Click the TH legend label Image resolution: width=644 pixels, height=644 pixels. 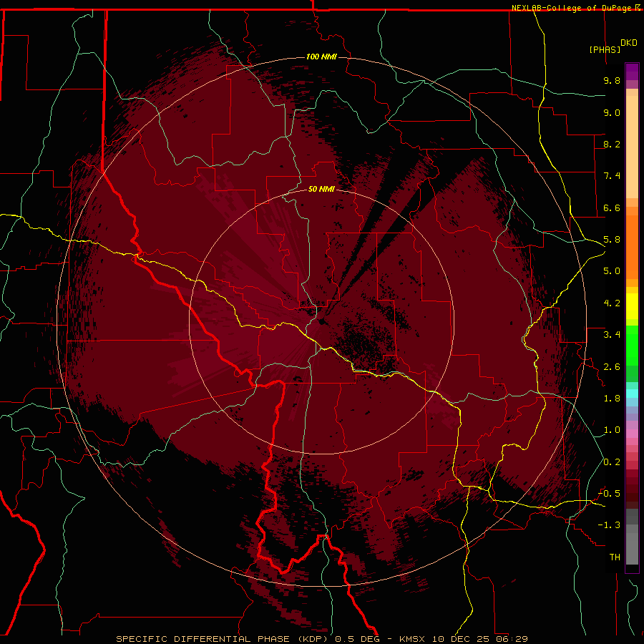pos(615,557)
